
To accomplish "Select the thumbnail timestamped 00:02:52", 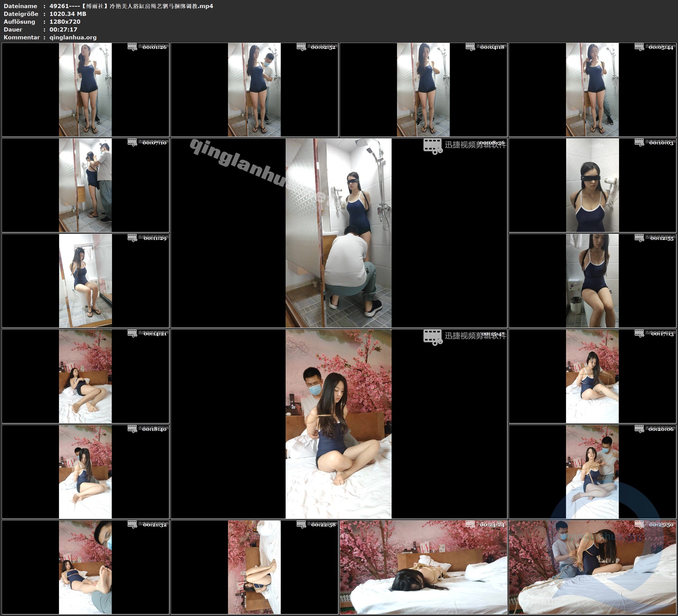I will [254, 90].
